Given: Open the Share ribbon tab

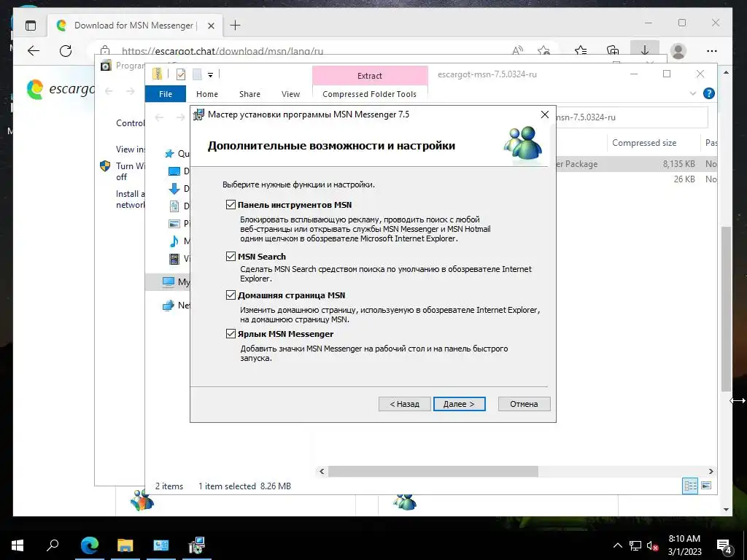Looking at the screenshot, I should point(249,94).
